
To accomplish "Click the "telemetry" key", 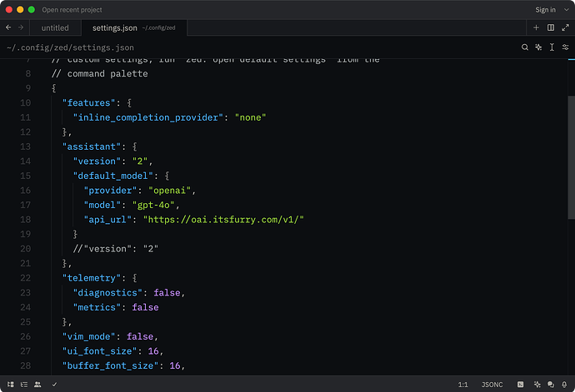I will pos(92,278).
